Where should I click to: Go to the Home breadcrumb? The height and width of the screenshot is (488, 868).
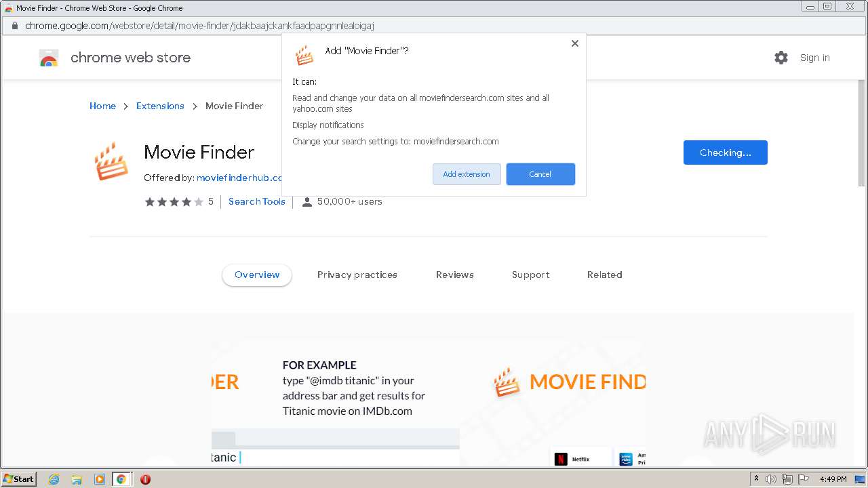102,106
